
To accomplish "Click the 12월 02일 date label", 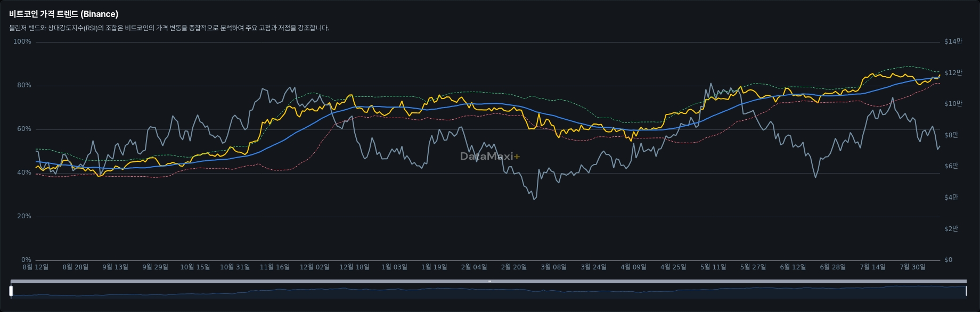I will (x=315, y=267).
